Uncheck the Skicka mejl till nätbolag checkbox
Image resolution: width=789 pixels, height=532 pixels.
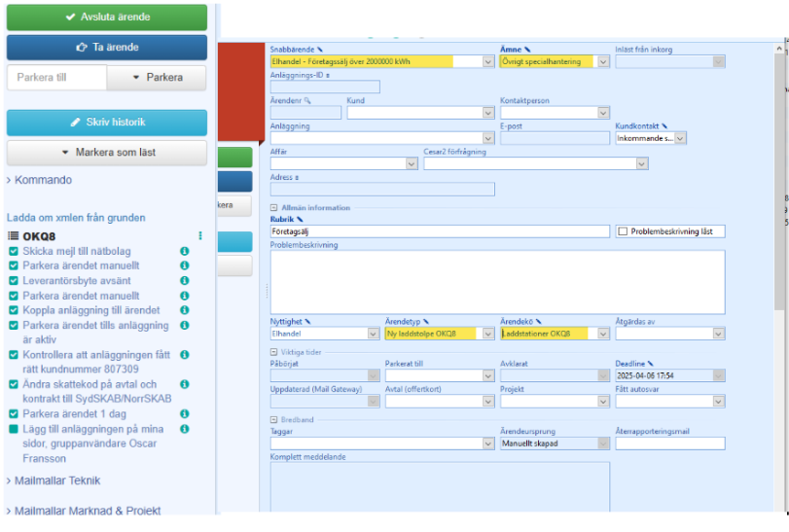(14, 251)
